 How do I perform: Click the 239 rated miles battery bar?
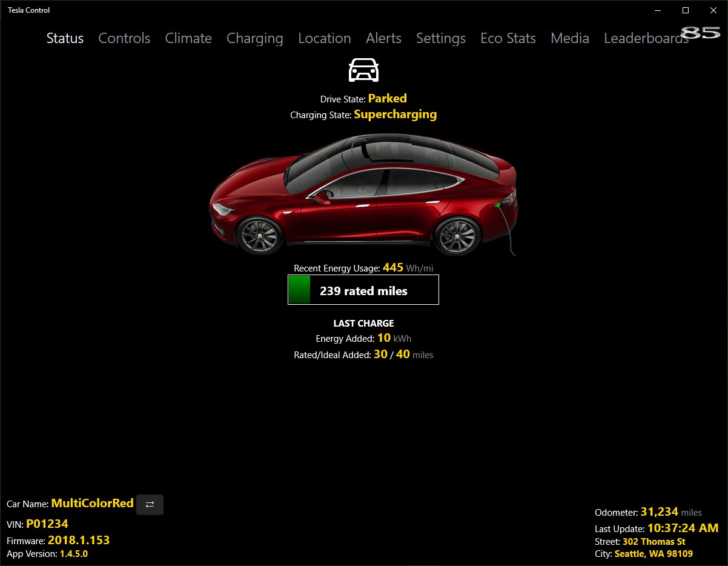363,290
